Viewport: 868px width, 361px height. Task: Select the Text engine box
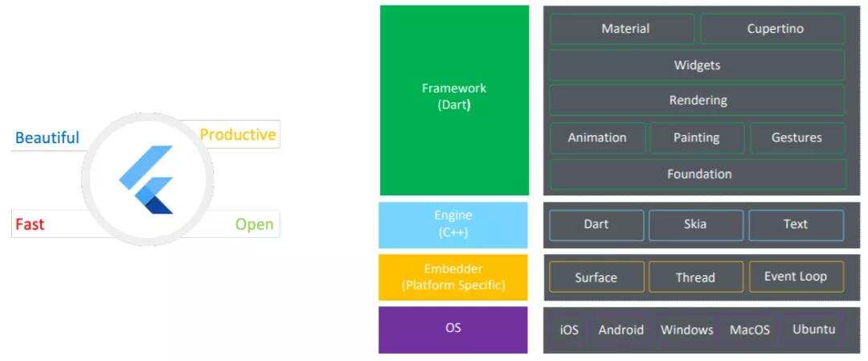(x=796, y=224)
